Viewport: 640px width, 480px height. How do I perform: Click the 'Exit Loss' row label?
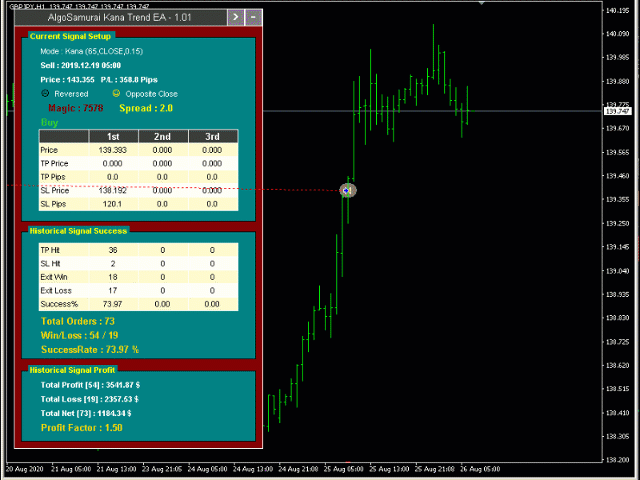click(x=56, y=290)
